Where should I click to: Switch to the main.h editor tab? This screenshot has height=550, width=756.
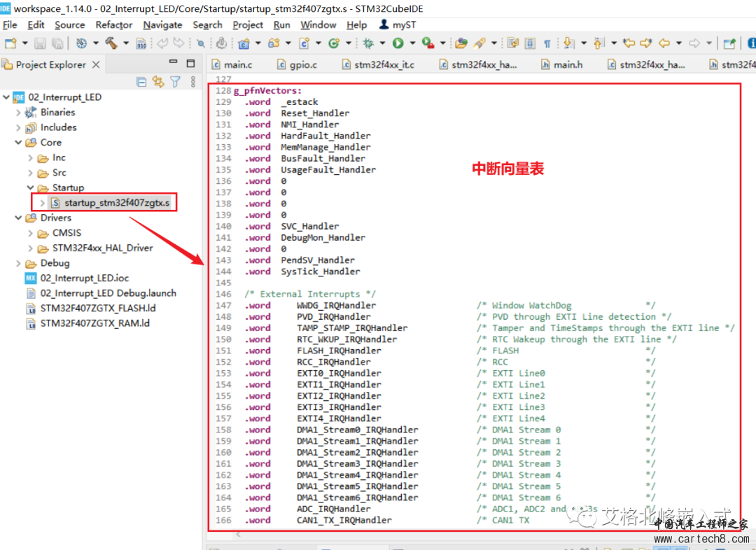[561, 64]
